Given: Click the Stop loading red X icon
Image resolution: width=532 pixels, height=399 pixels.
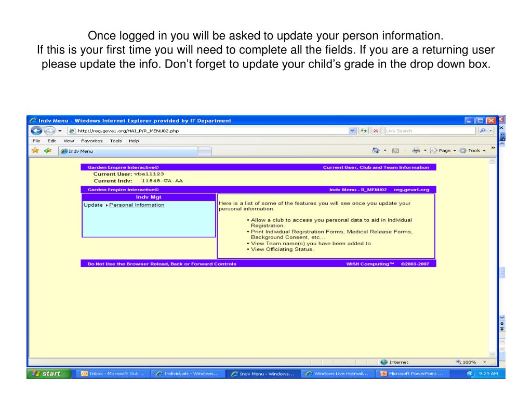Looking at the screenshot, I should click(x=376, y=130).
